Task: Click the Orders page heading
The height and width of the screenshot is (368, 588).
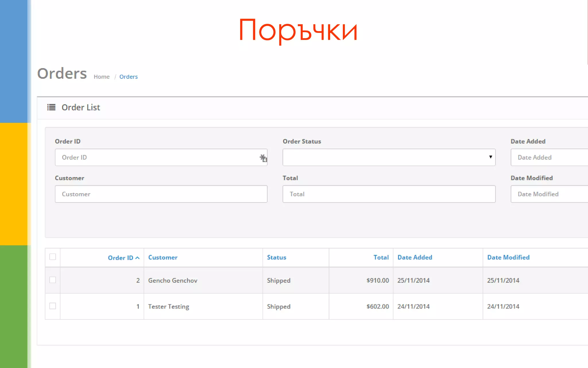Action: pos(62,73)
